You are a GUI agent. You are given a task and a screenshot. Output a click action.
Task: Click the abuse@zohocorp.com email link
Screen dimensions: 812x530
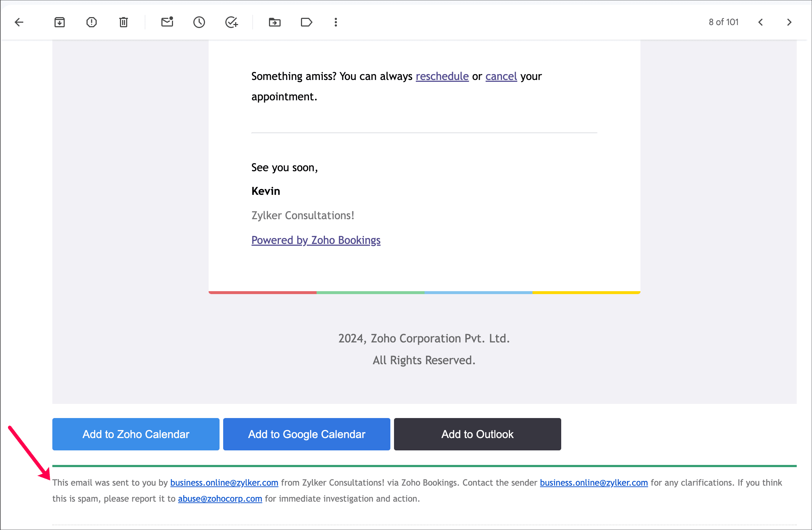tap(220, 499)
